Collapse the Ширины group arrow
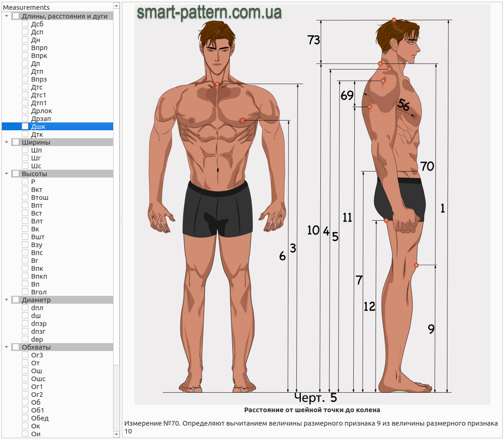The width and height of the screenshot is (504, 440). (6, 142)
